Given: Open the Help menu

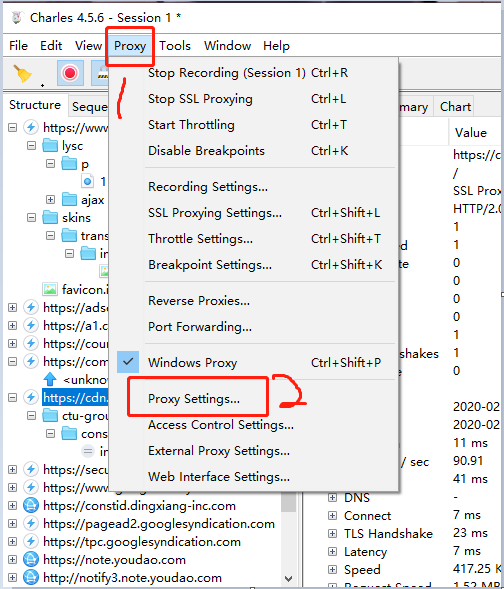Looking at the screenshot, I should pyautogui.click(x=276, y=46).
